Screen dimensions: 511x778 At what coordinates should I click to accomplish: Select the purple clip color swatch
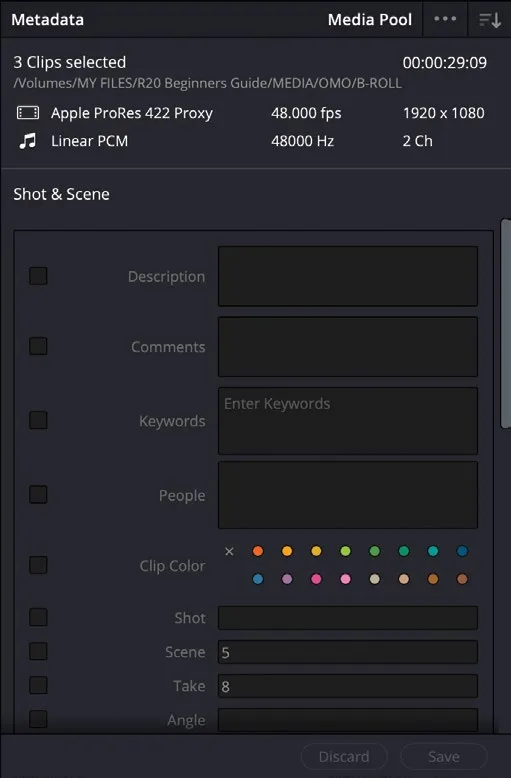287,579
